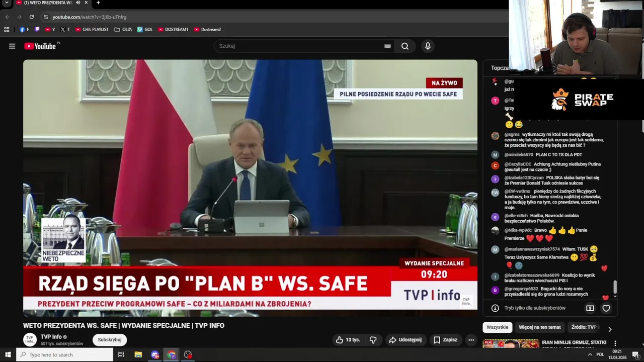The image size is (644, 362).
Task: Open the YouTube 'Y' bookmark
Action: [x=50, y=30]
